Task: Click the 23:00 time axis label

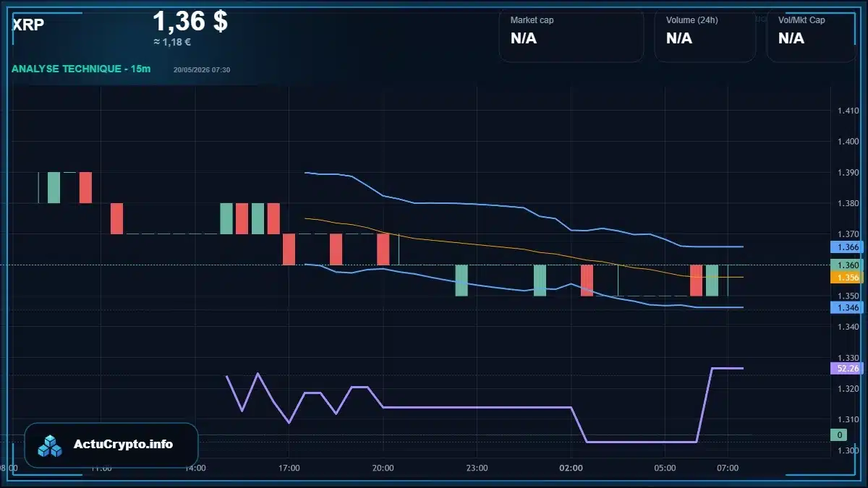Action: point(477,468)
